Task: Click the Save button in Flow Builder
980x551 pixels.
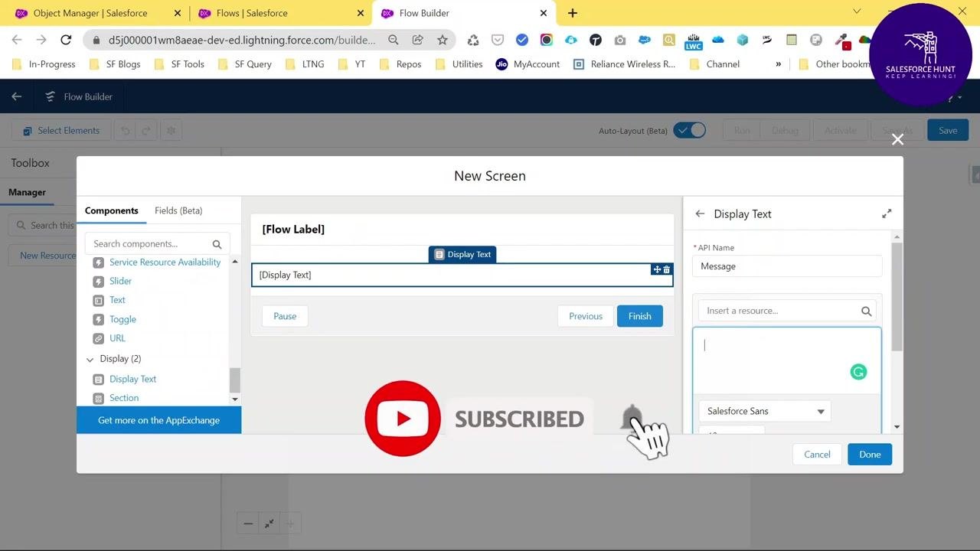Action: tap(948, 130)
